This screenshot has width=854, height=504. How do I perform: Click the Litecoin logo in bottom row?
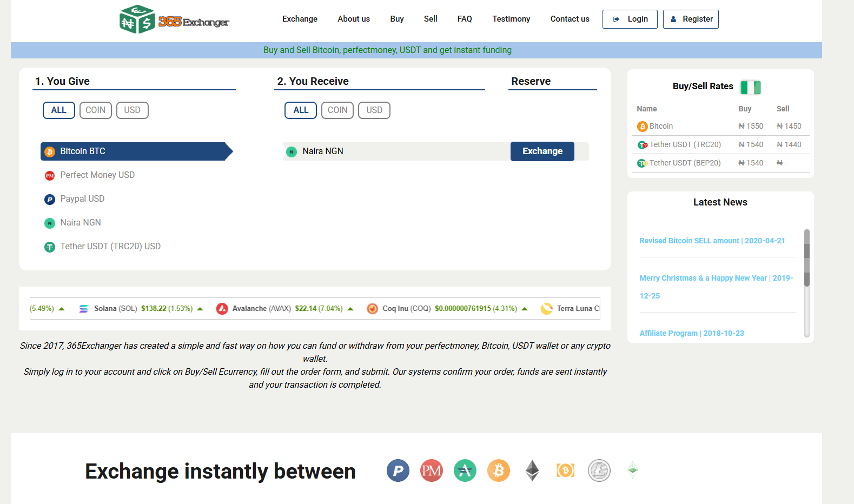click(x=599, y=470)
